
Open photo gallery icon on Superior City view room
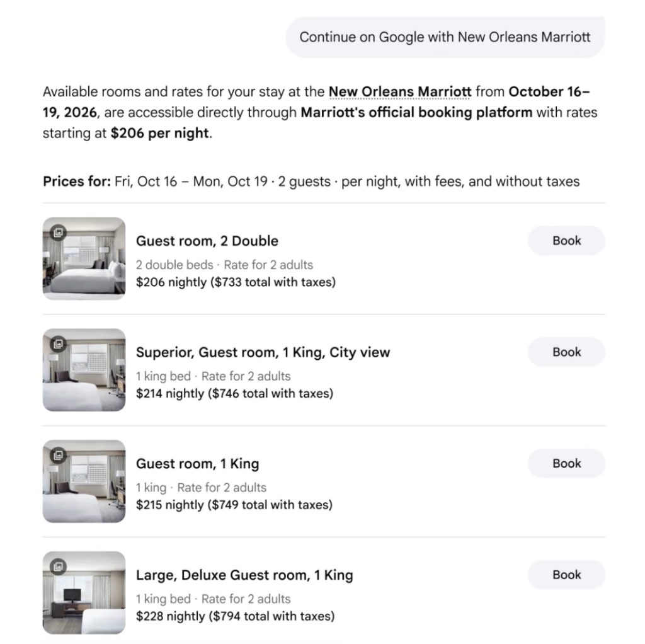[59, 343]
